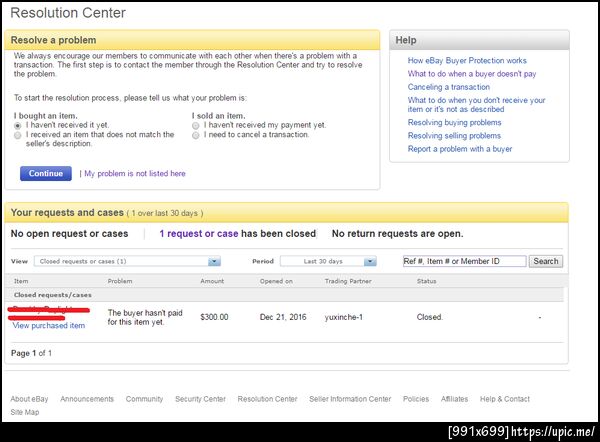Pick "I need to cancel a transaction"

tap(196, 135)
